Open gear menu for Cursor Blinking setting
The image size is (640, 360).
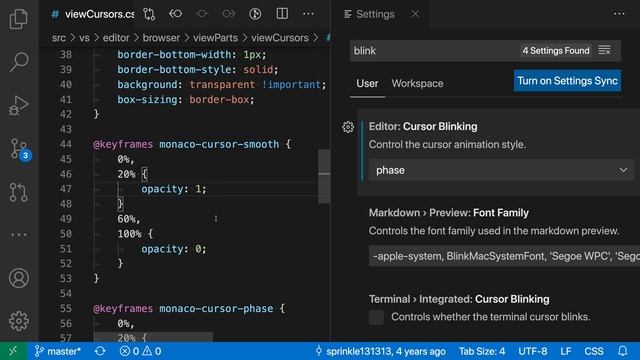(348, 127)
